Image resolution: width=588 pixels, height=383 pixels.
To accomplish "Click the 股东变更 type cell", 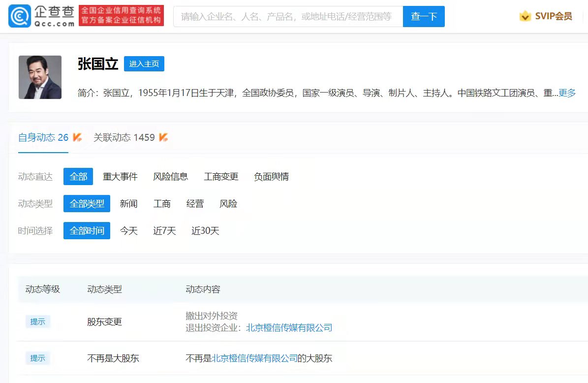I will tap(105, 321).
